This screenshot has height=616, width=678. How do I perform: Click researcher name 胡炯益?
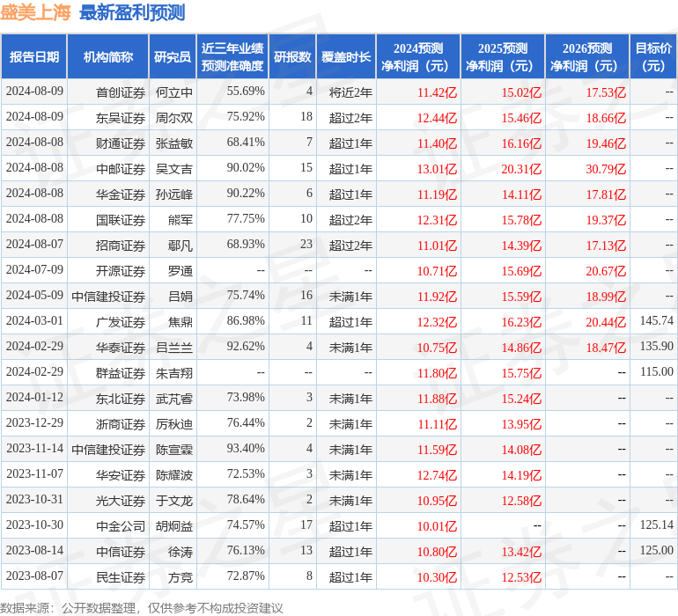point(173,526)
